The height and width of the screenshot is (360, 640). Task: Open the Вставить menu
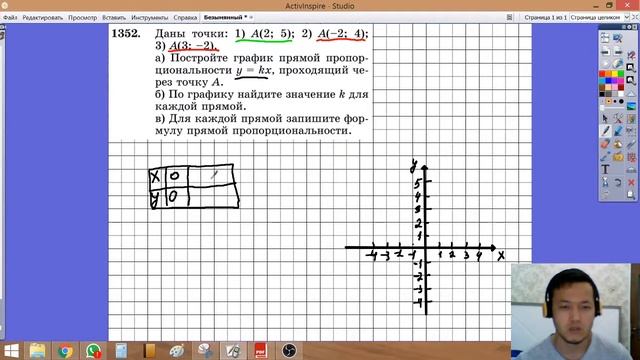114,18
